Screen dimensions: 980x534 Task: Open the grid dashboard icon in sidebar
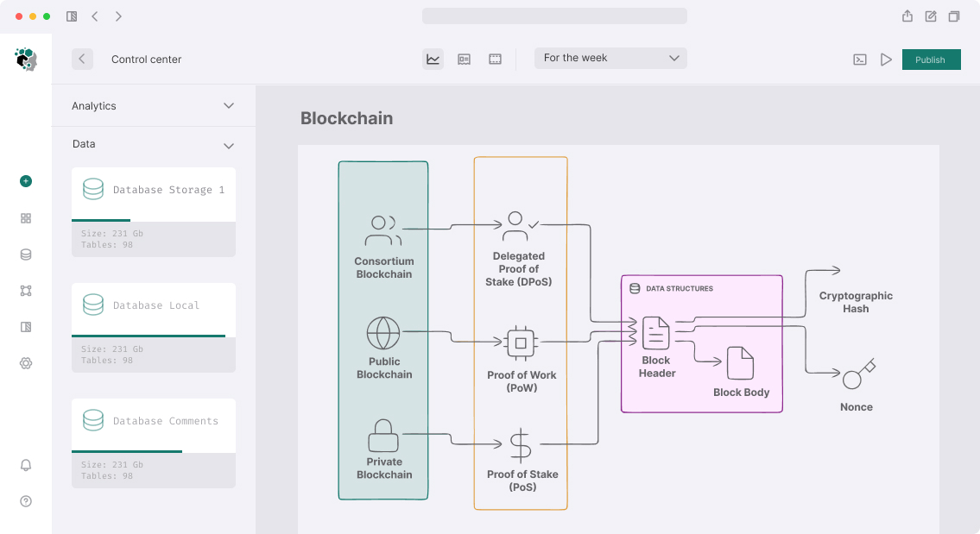pyautogui.click(x=26, y=218)
